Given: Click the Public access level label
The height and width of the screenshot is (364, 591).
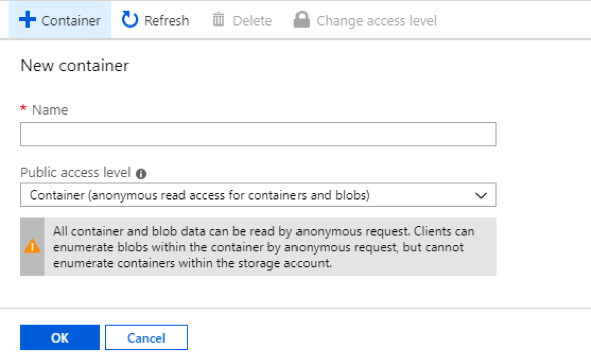Looking at the screenshot, I should pyautogui.click(x=75, y=172).
